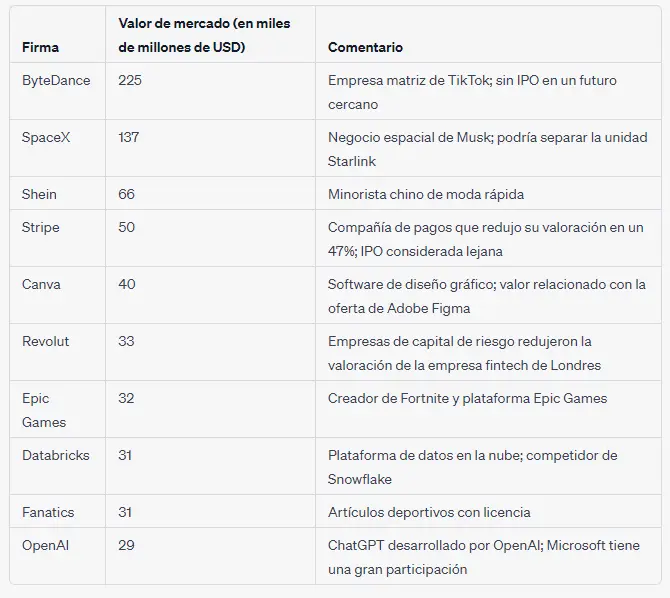Select the Fanatics row name
This screenshot has height=598, width=670.
[x=48, y=512]
